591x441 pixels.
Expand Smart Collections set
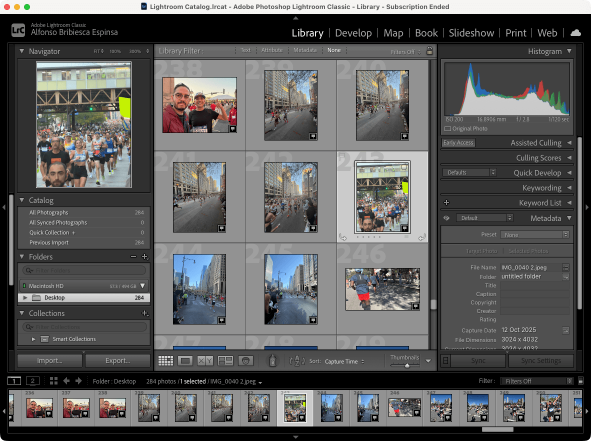33,339
